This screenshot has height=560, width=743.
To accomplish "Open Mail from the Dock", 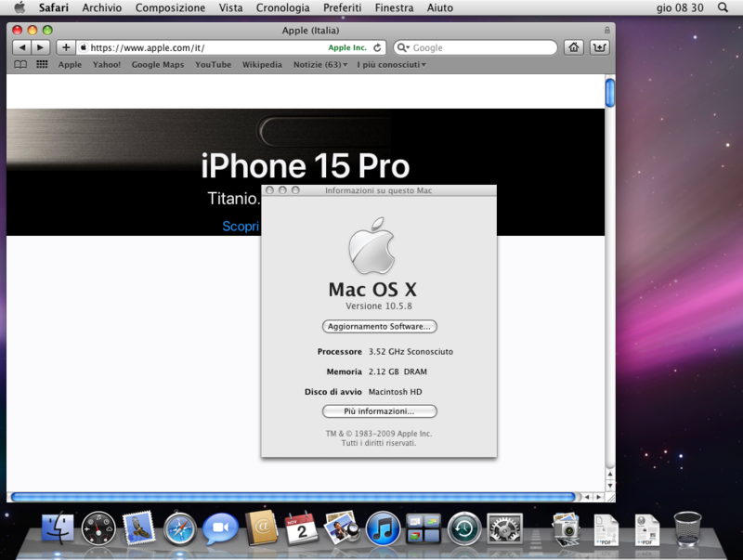I will pyautogui.click(x=138, y=528).
